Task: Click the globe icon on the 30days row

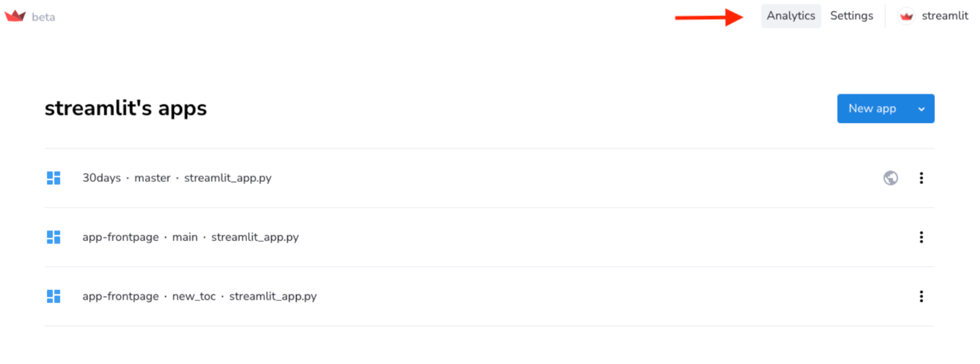Action: [890, 178]
